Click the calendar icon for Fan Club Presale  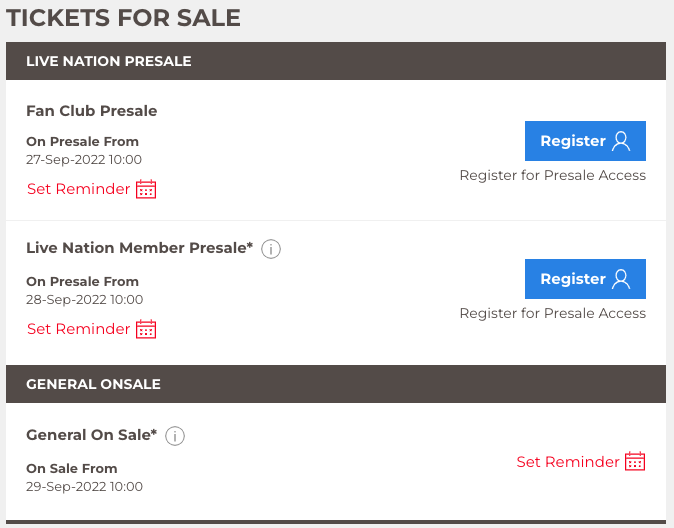tap(146, 189)
